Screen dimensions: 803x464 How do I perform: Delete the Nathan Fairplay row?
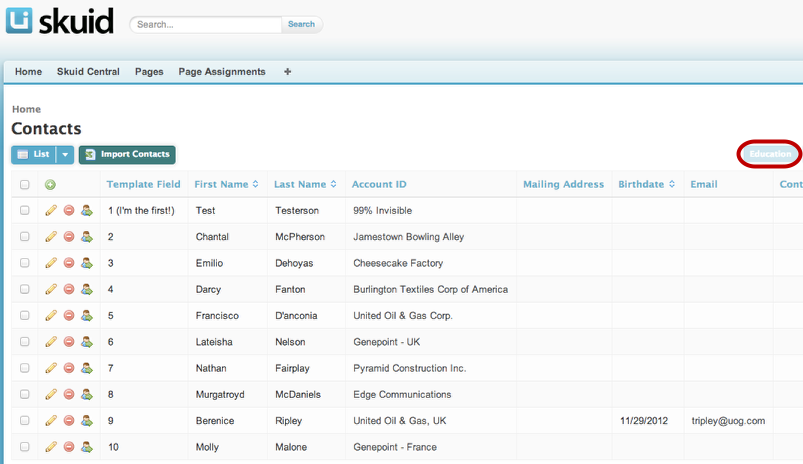(x=69, y=368)
